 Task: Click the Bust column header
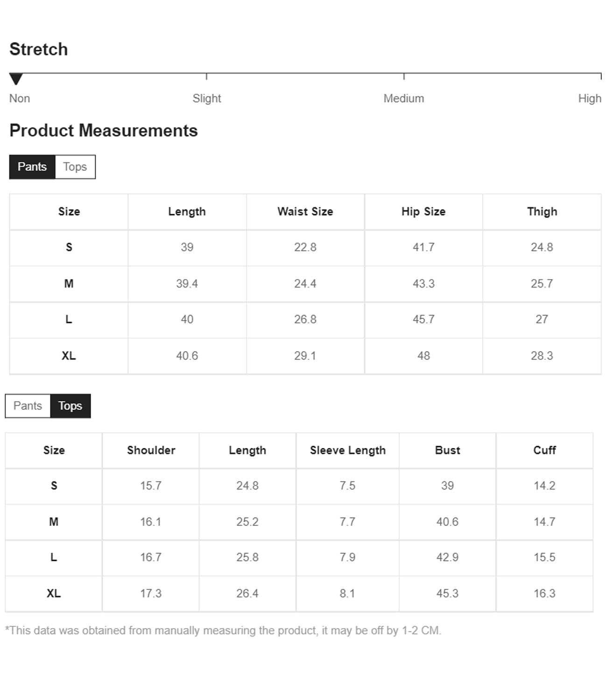point(447,450)
